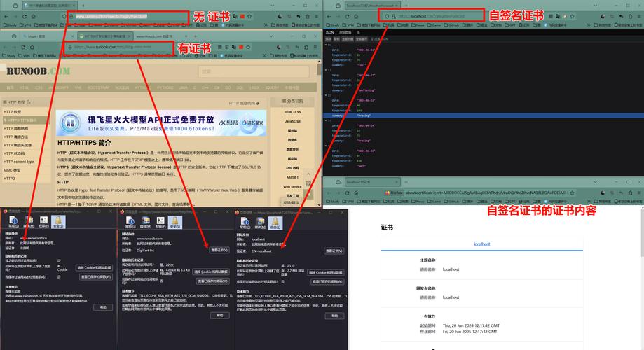The image size is (644, 350).
Task: Click the warning padlock in localhost address bar
Action: click(x=393, y=16)
